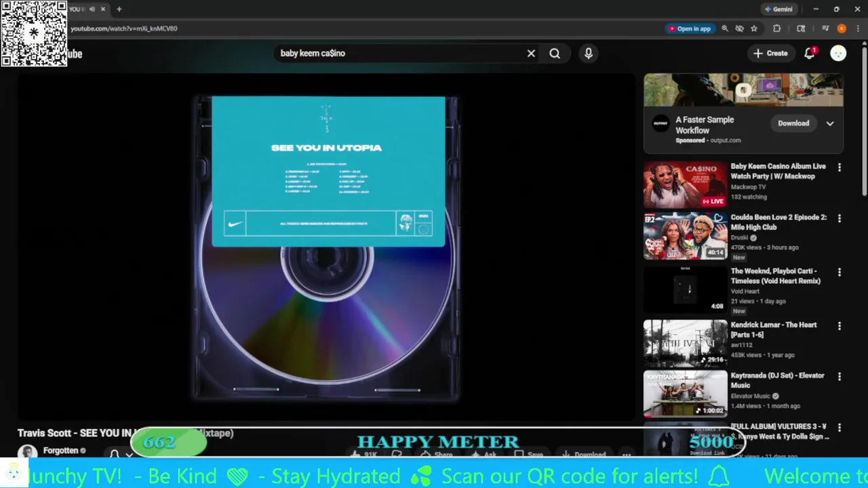
Task: Open the Druski channel name
Action: coord(739,238)
